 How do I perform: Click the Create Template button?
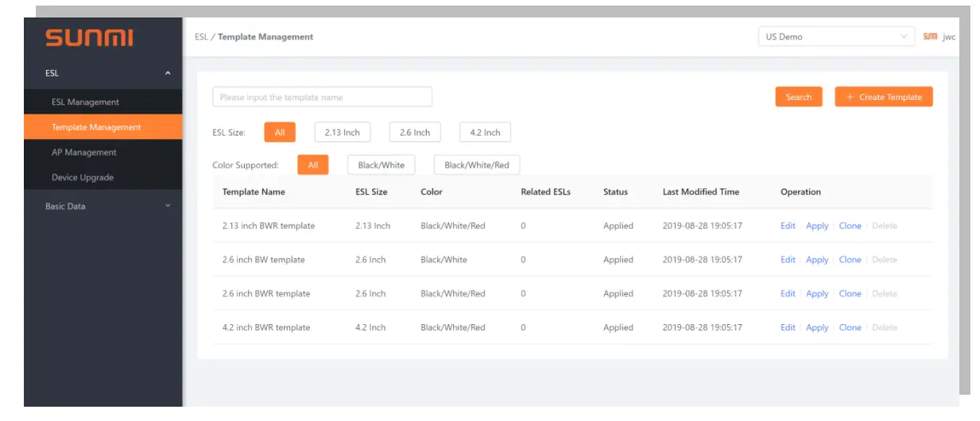click(883, 97)
